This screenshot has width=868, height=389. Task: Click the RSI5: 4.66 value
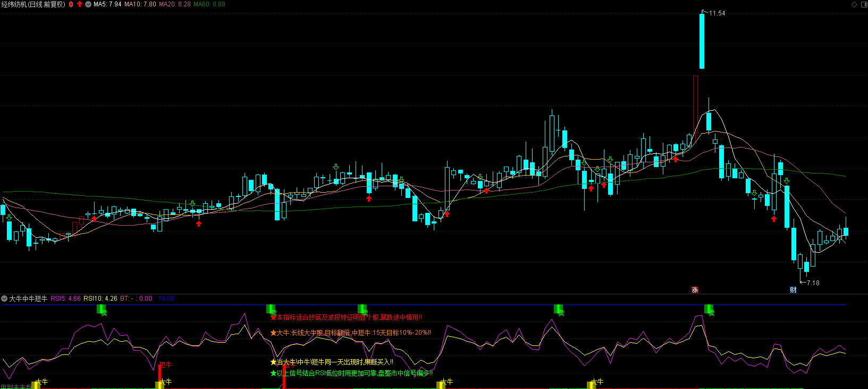coord(66,299)
